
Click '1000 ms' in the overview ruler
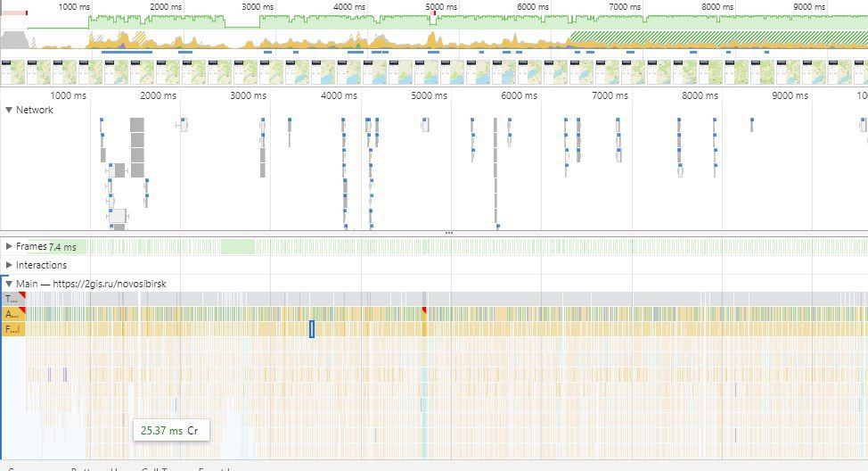(x=74, y=6)
